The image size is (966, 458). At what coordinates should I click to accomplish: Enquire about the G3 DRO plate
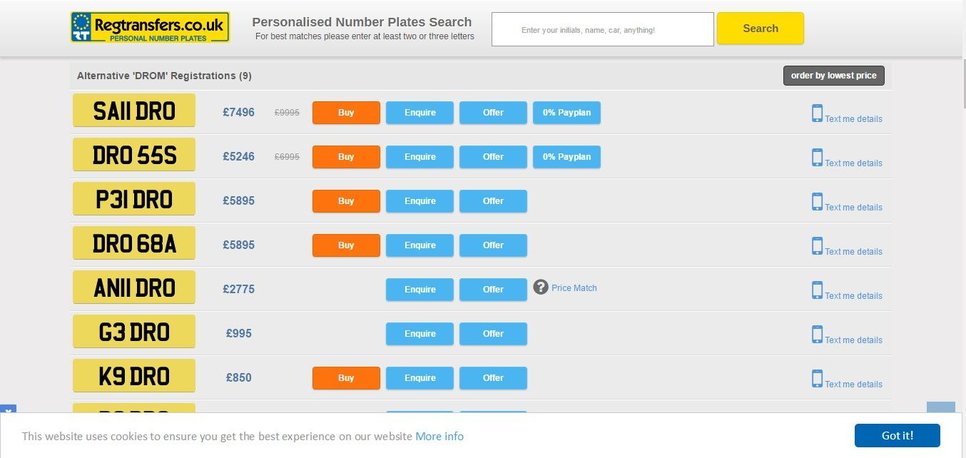pos(420,334)
